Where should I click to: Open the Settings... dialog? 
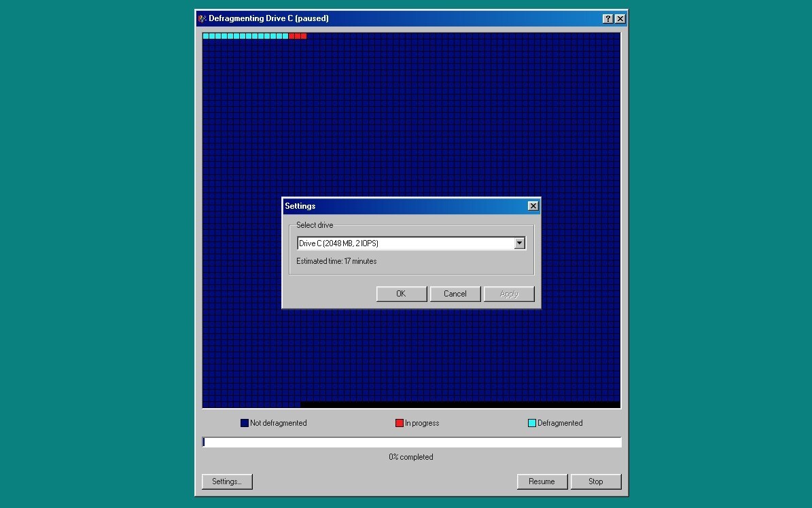(227, 481)
